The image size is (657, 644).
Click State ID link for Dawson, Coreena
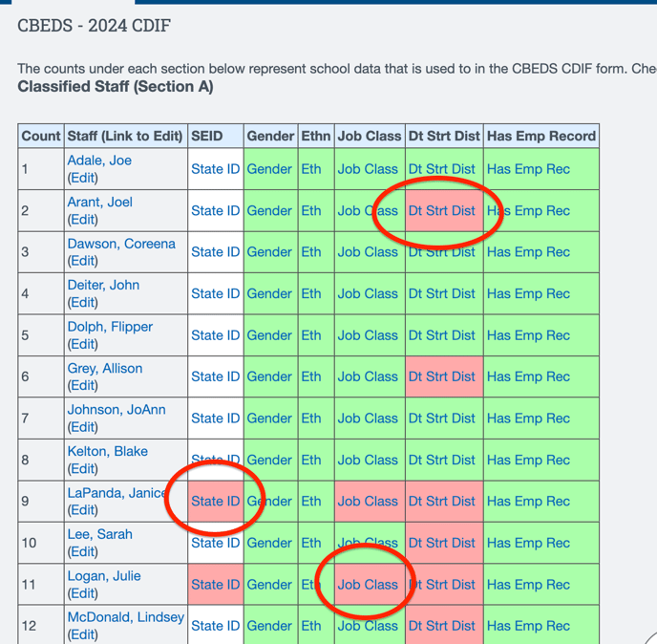coord(215,252)
